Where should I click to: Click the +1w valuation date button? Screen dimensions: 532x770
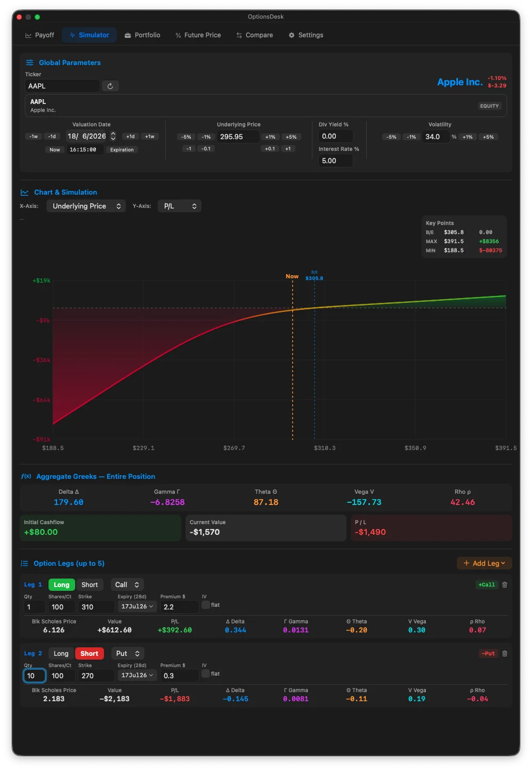pyautogui.click(x=150, y=137)
